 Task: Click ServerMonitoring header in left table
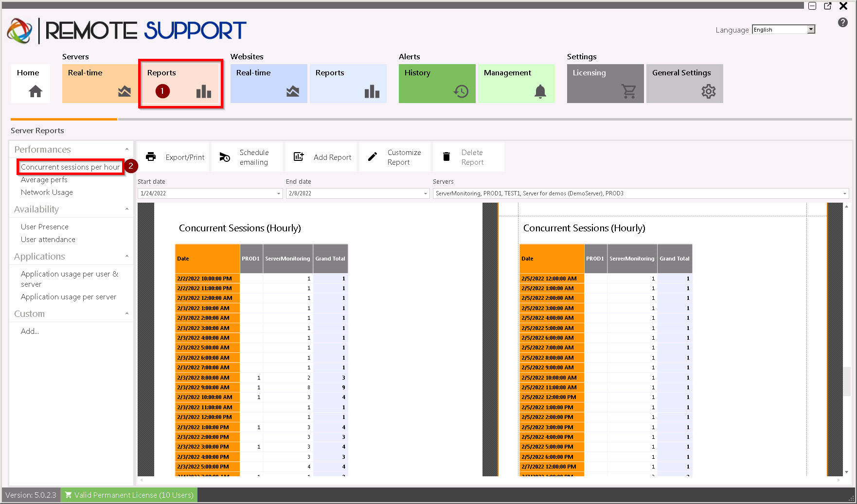(x=287, y=259)
